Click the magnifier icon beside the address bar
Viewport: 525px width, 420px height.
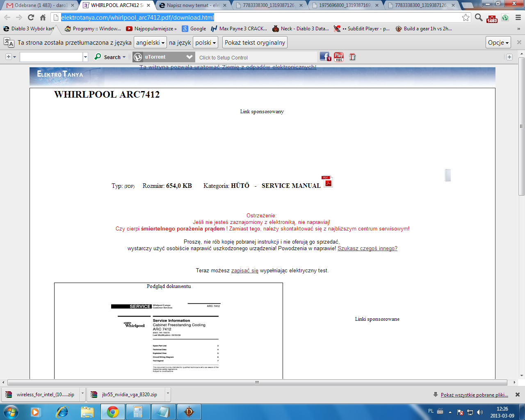[x=479, y=17]
